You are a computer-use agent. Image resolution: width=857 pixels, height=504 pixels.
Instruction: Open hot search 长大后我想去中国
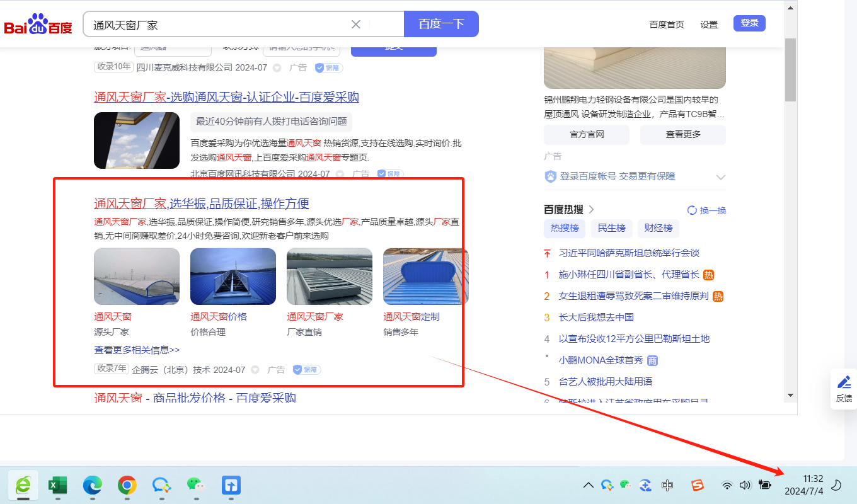tap(596, 317)
